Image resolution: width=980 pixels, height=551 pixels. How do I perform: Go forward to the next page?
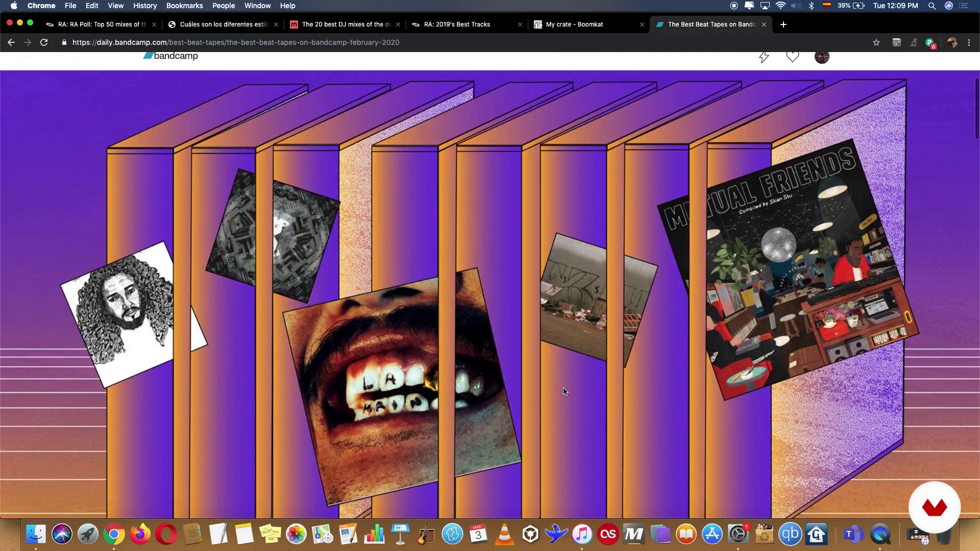click(x=28, y=42)
